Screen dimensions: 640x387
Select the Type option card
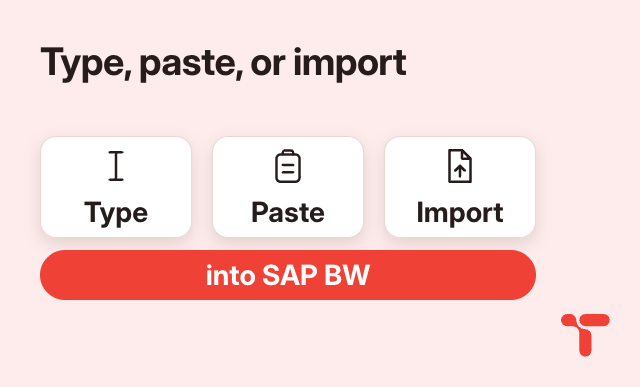coord(116,187)
